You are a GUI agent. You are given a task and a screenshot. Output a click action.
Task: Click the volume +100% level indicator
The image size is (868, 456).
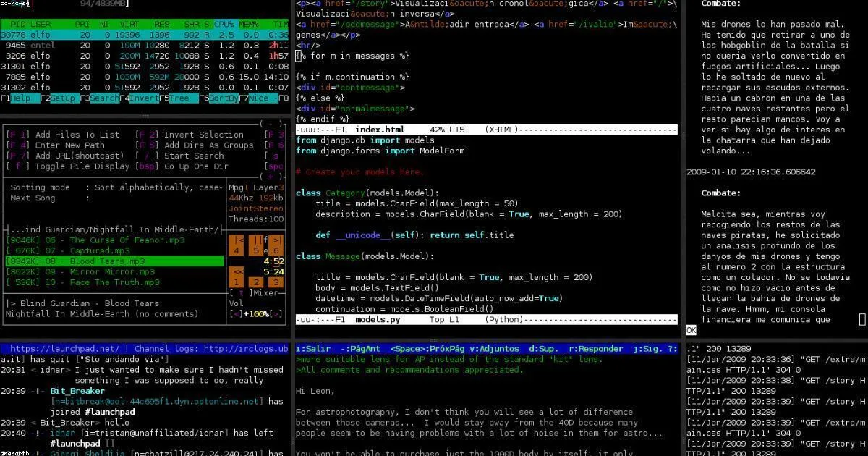[256, 314]
